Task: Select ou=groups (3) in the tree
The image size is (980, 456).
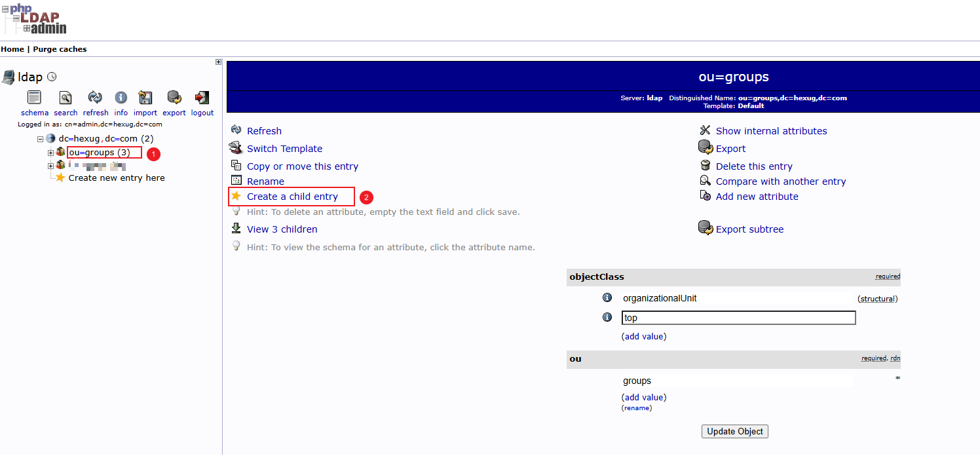Action: coord(100,153)
